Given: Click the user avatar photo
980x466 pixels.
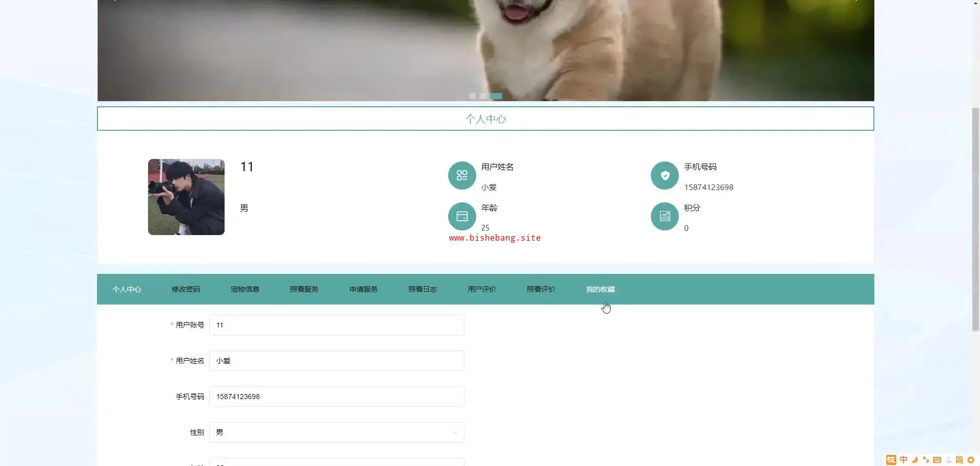Looking at the screenshot, I should pos(186,197).
